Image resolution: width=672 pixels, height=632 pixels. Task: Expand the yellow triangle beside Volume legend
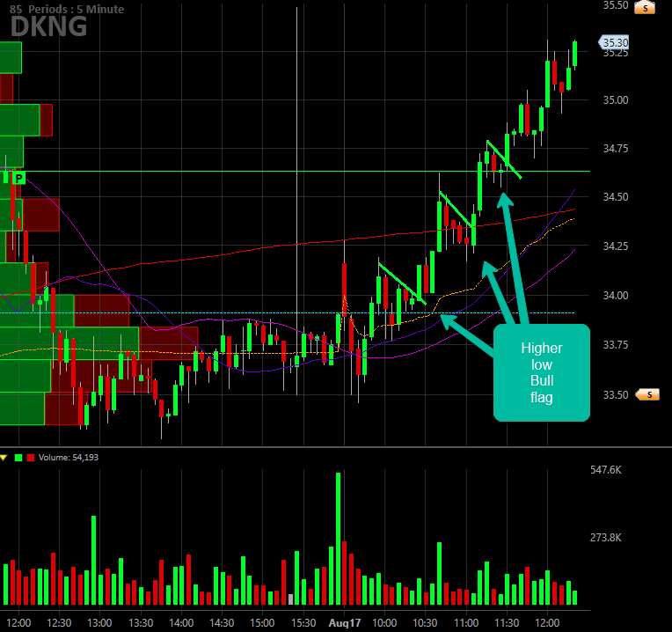point(4,458)
